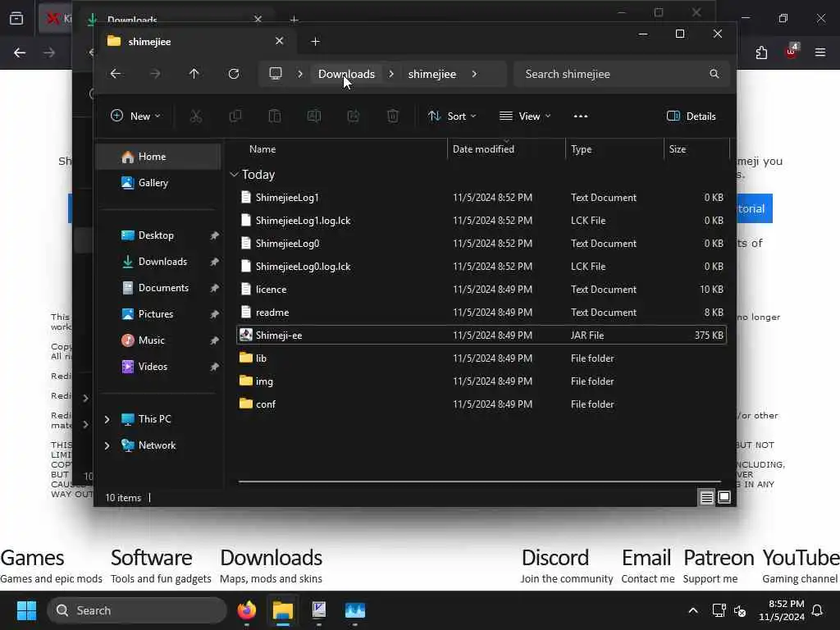This screenshot has height=630, width=840.
Task: Click chevron after Downloads in address bar
Action: click(x=391, y=74)
